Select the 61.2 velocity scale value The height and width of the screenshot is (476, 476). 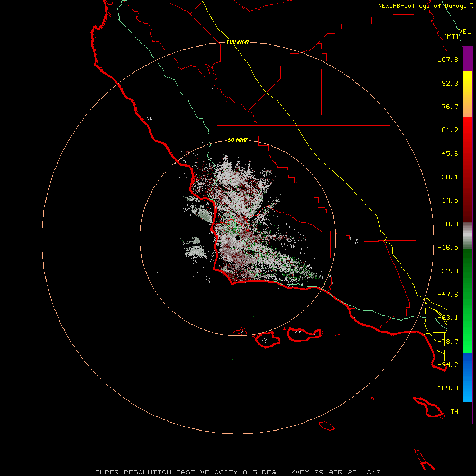pyautogui.click(x=450, y=130)
